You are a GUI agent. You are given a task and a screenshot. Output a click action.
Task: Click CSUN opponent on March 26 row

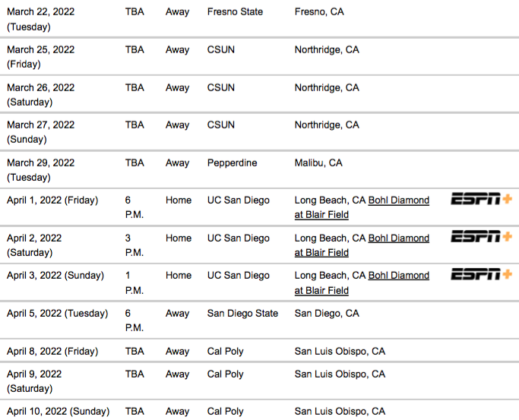tap(221, 87)
